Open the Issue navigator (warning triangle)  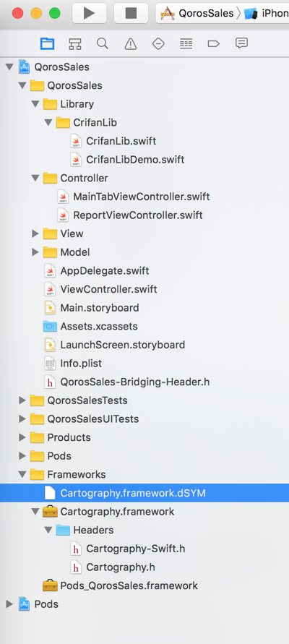tap(131, 43)
